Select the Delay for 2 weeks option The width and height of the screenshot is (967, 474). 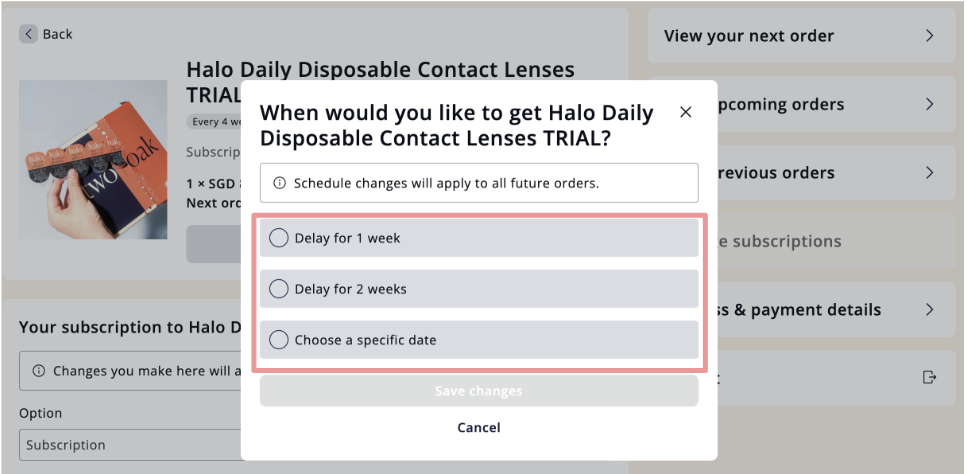[x=479, y=288]
